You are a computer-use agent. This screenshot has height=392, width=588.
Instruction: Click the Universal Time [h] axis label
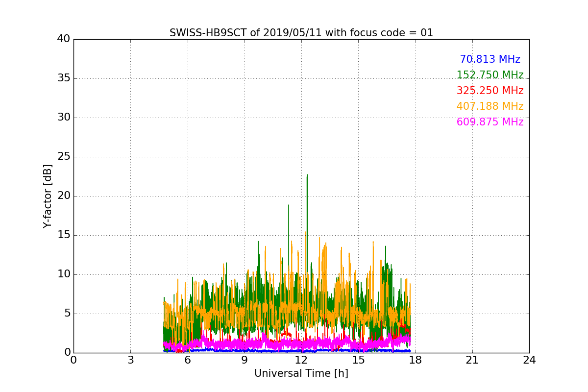pos(301,373)
